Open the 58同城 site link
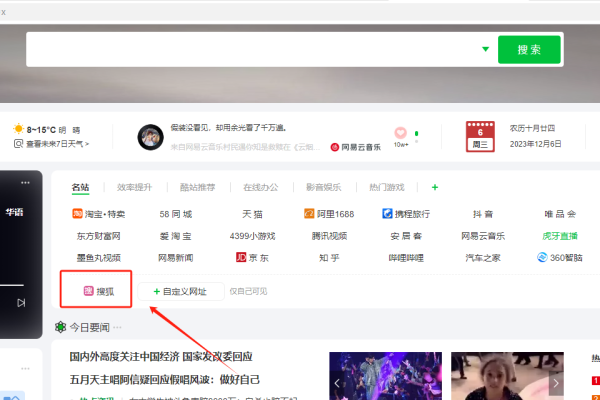This screenshot has height=400, width=600. 176,214
